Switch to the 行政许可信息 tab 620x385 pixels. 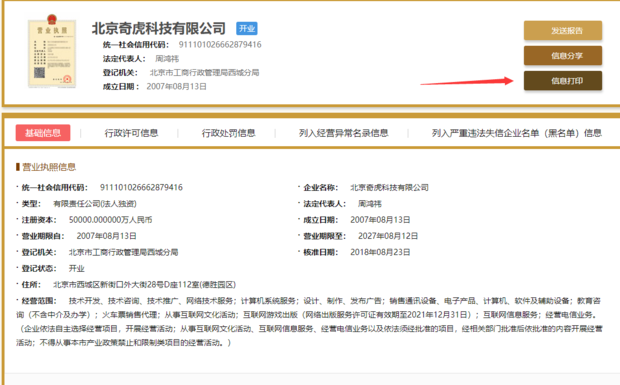[x=131, y=133]
